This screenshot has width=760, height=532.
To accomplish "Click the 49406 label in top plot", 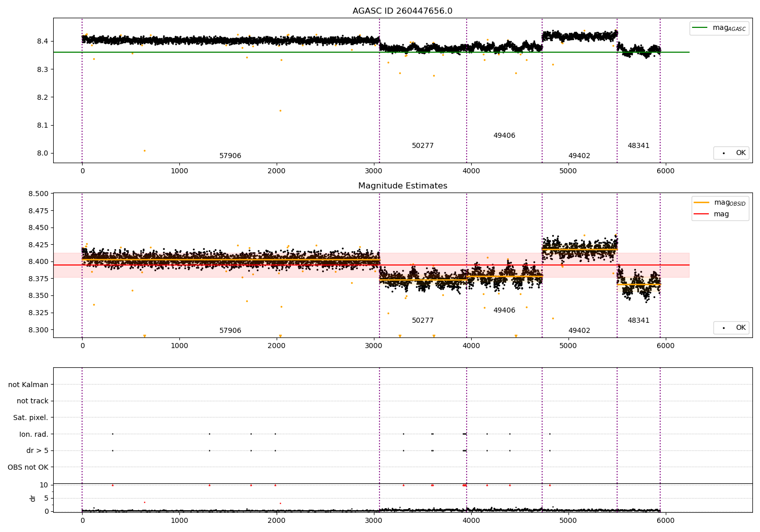I will (x=504, y=136).
